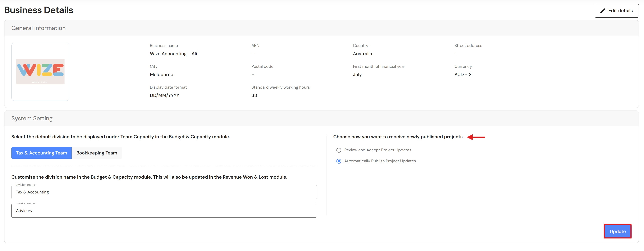Image resolution: width=644 pixels, height=251 pixels.
Task: Focus the Advisory division name field
Action: (164, 211)
